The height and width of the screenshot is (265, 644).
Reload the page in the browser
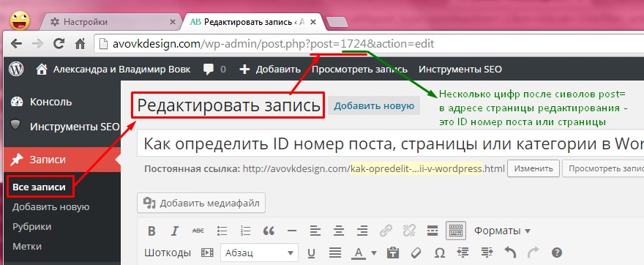coord(59,43)
